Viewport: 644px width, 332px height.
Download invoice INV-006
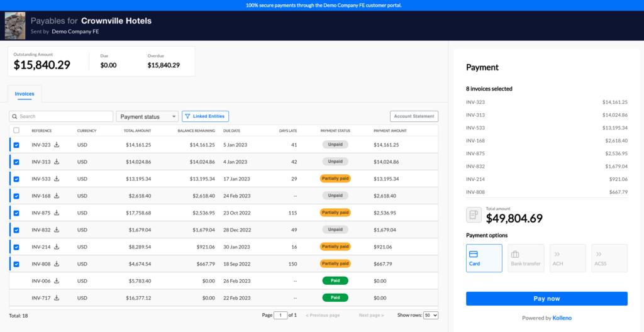click(57, 280)
